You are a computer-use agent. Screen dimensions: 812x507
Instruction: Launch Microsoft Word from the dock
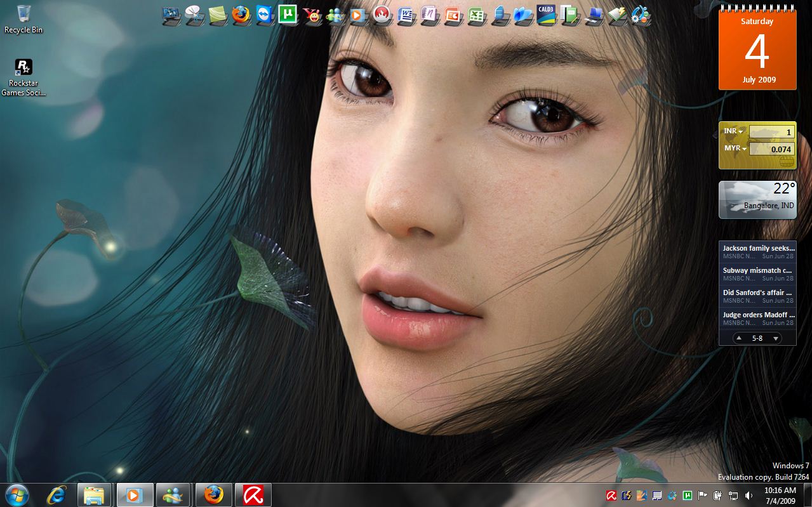(406, 15)
